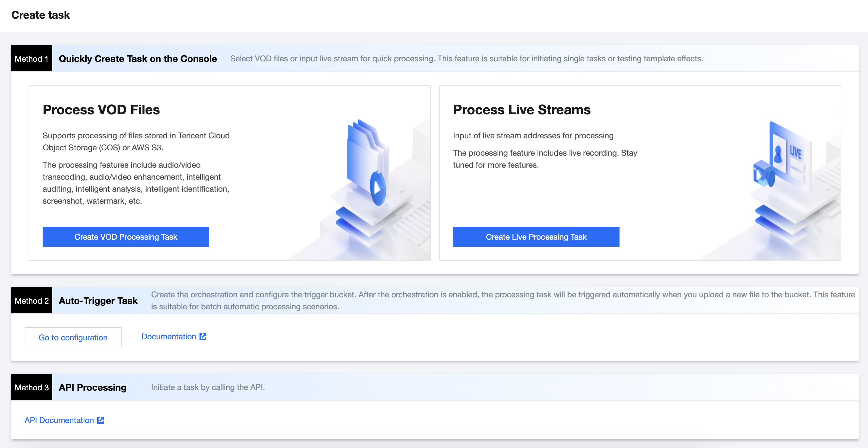
Task: Select the Method 2 black label
Action: click(x=32, y=300)
